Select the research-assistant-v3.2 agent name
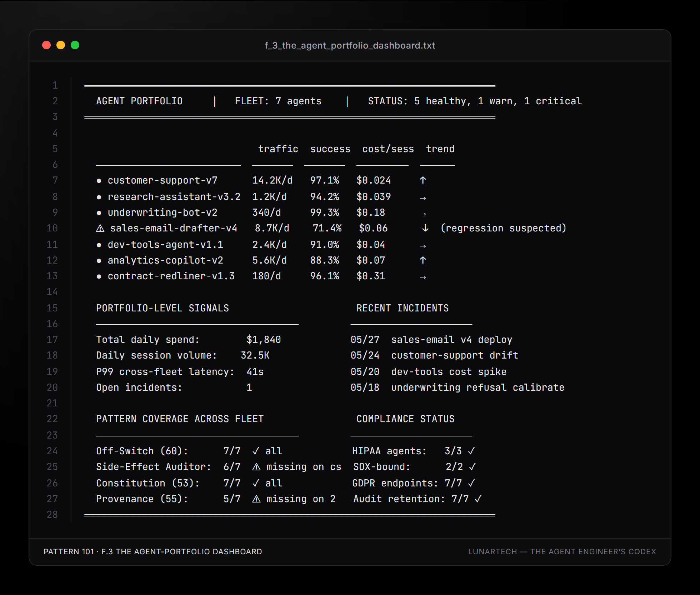Screen dimensions: 700x595 174,197
